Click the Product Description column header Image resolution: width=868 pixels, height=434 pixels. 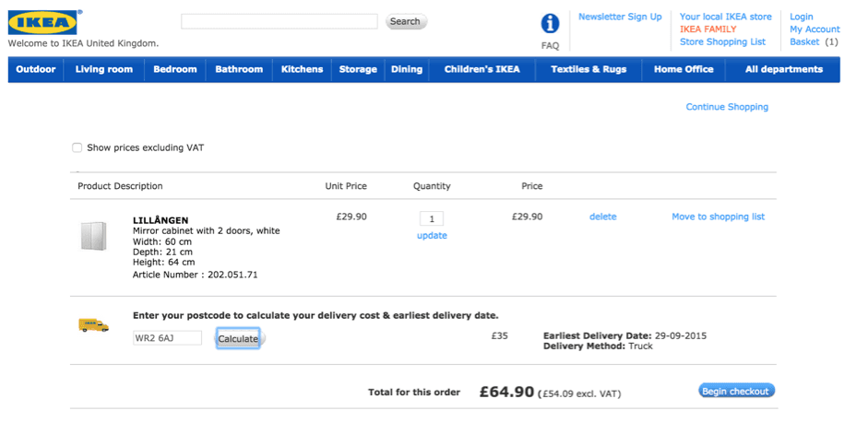click(x=120, y=186)
